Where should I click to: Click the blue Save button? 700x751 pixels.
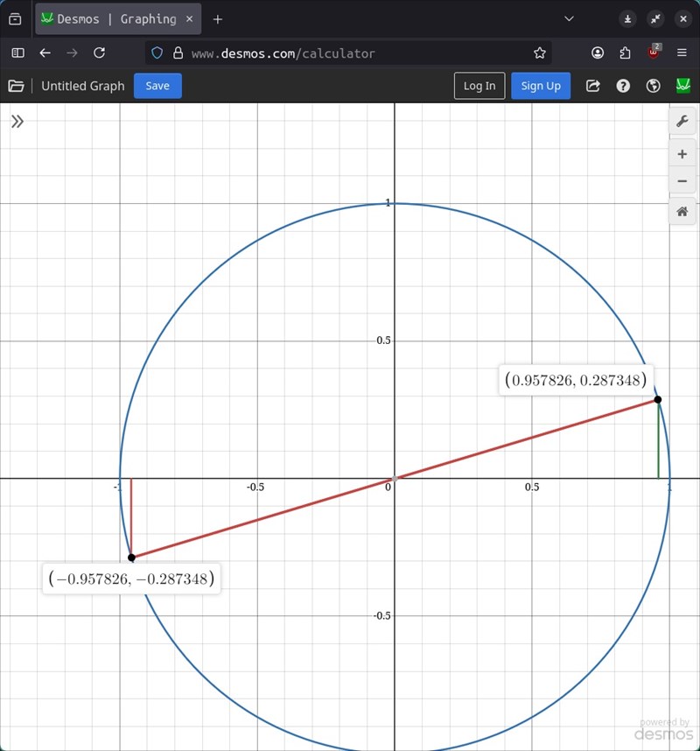157,86
